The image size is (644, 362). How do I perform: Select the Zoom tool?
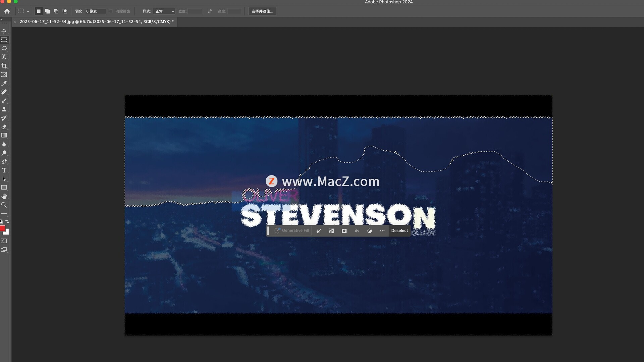point(4,205)
